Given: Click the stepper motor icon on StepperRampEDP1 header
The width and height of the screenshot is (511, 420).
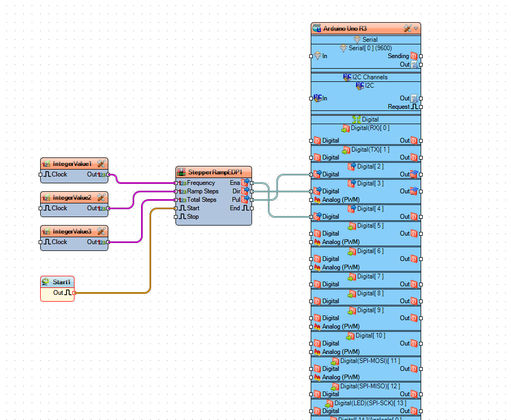Looking at the screenshot, I should [180, 172].
